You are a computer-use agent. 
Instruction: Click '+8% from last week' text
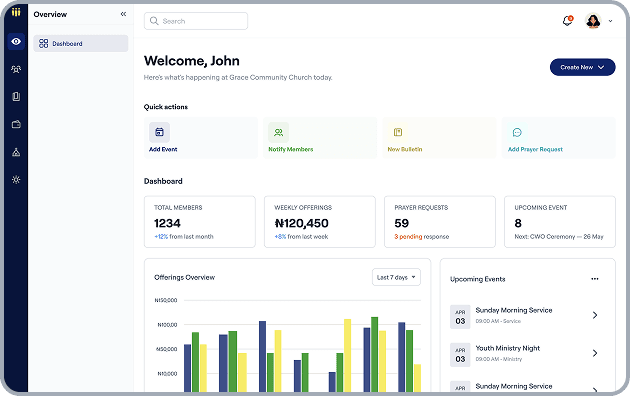point(301,237)
